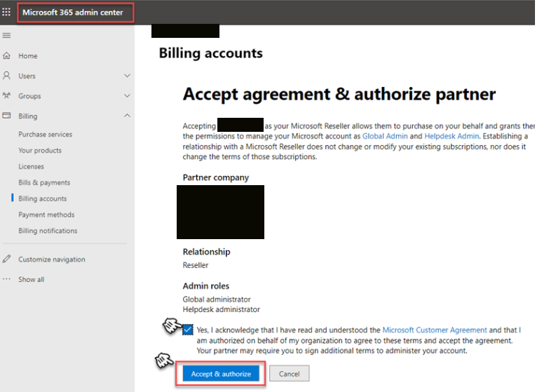Select Payment methods in sidebar
549x392 pixels.
click(x=46, y=215)
